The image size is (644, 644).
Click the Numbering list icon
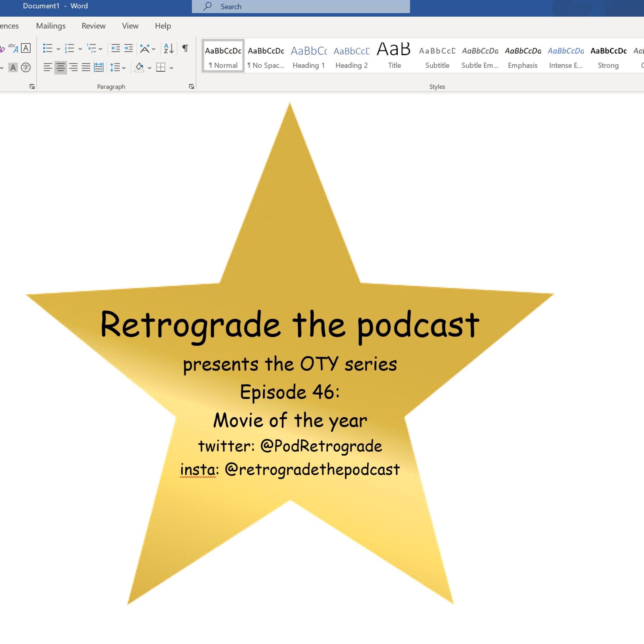click(69, 48)
